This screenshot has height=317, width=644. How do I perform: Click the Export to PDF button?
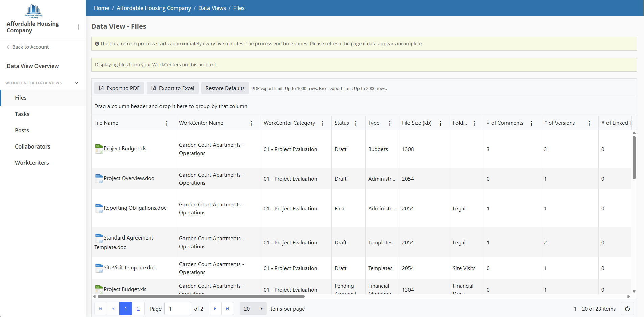tap(119, 88)
